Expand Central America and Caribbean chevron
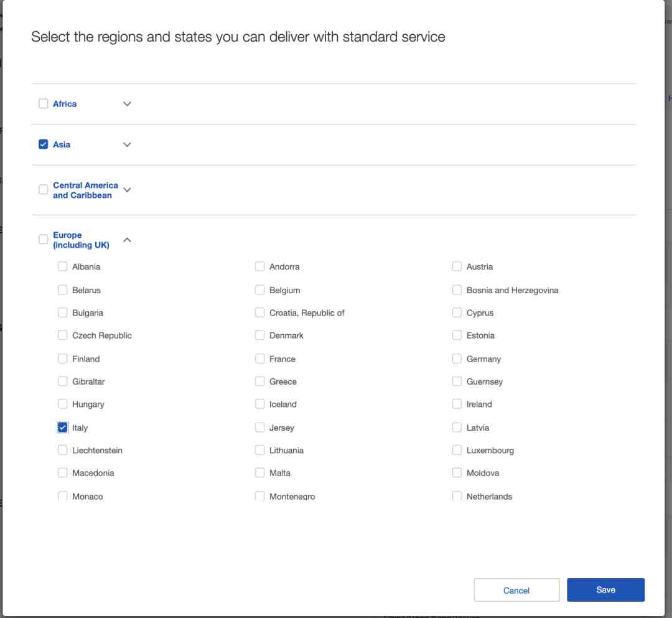This screenshot has height=618, width=672. [x=128, y=189]
